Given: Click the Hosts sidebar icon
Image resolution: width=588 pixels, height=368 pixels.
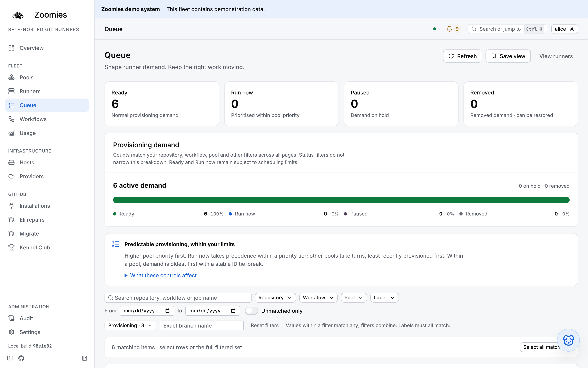Looking at the screenshot, I should coord(11,162).
